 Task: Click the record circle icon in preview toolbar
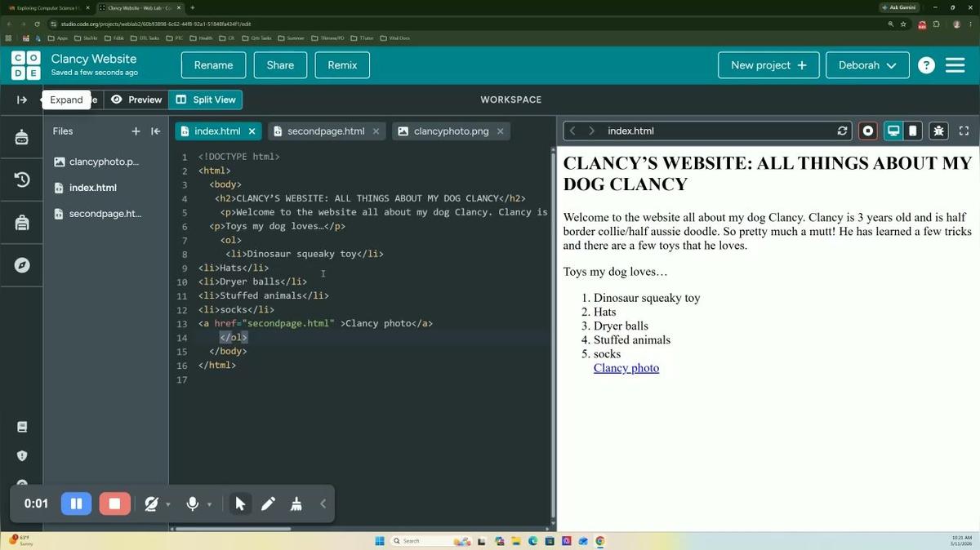pos(868,131)
